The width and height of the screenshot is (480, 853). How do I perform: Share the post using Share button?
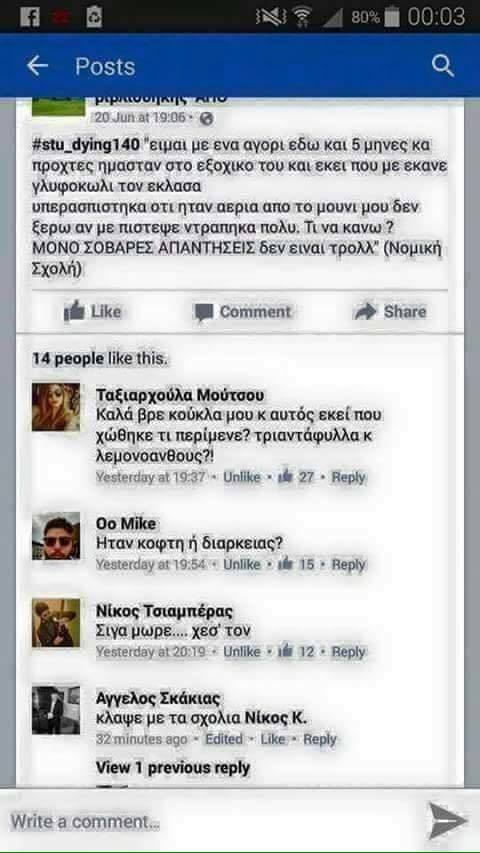pyautogui.click(x=390, y=312)
